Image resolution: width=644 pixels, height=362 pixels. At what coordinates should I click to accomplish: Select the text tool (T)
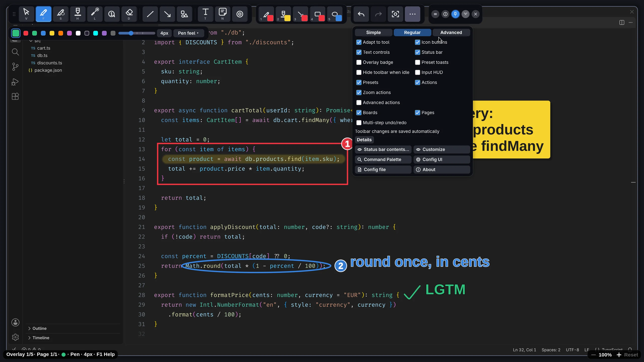pos(206,14)
